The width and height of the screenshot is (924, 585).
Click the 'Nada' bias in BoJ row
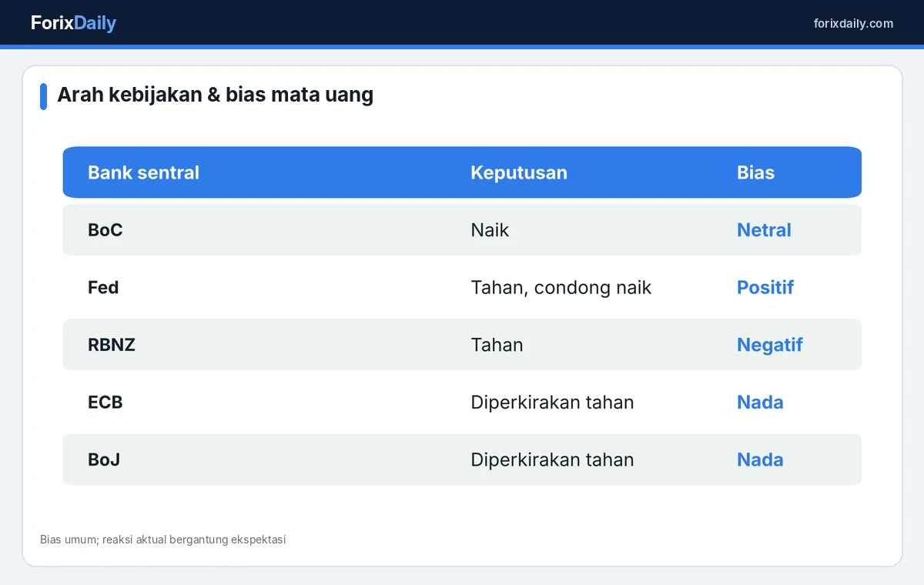pos(760,460)
